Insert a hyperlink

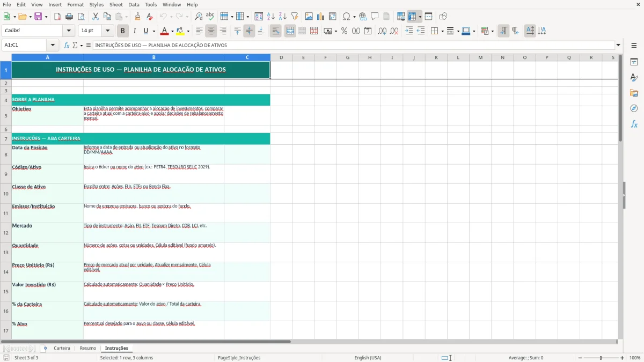click(363, 17)
